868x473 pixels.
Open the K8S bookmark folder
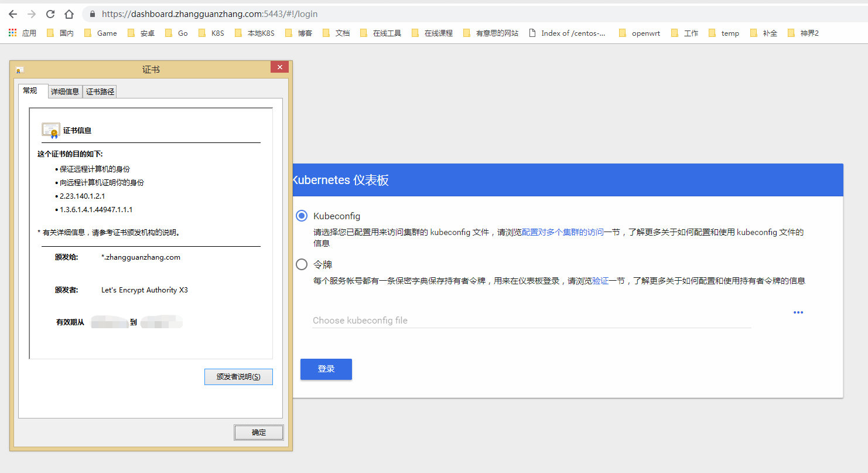(x=211, y=33)
